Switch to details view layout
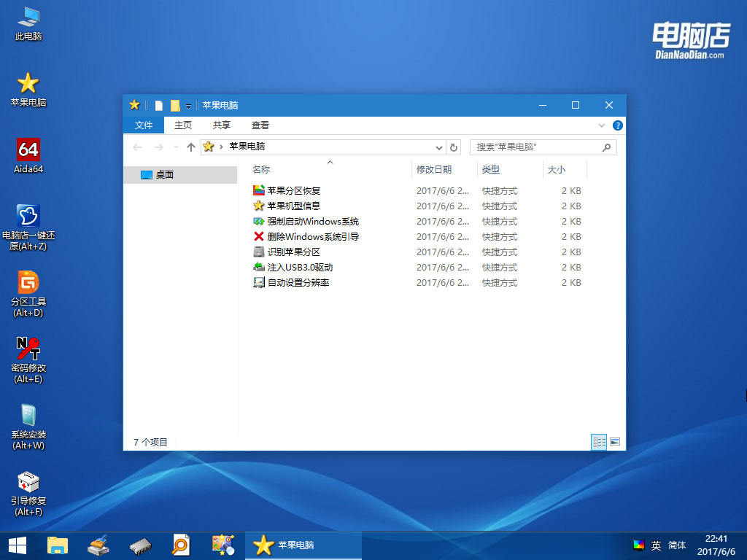 point(599,442)
